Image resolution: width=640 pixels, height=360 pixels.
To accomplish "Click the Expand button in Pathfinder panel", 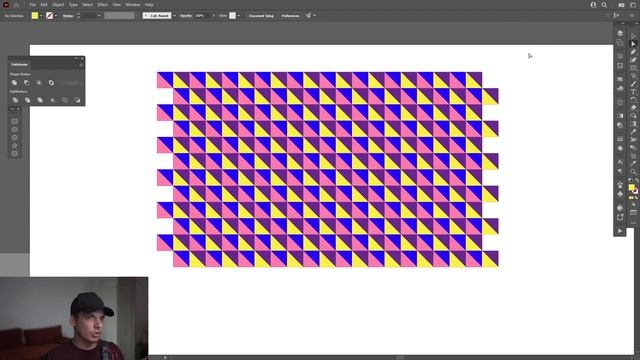I will [x=71, y=83].
